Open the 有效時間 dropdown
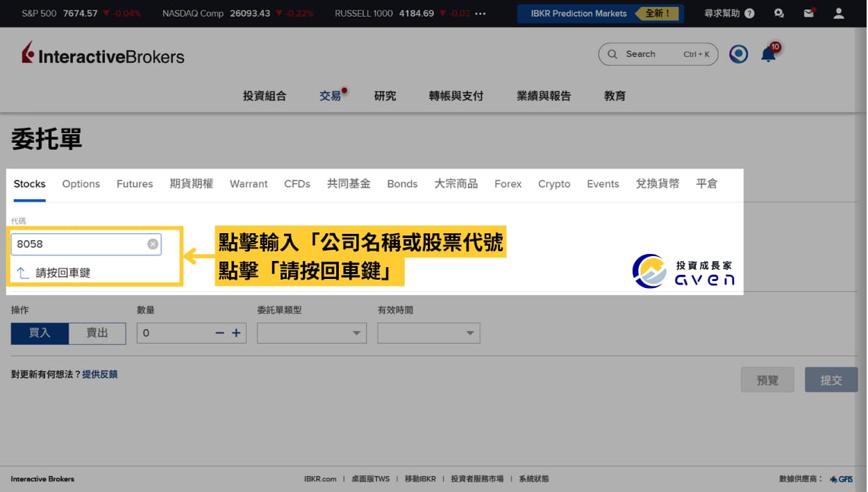 428,333
